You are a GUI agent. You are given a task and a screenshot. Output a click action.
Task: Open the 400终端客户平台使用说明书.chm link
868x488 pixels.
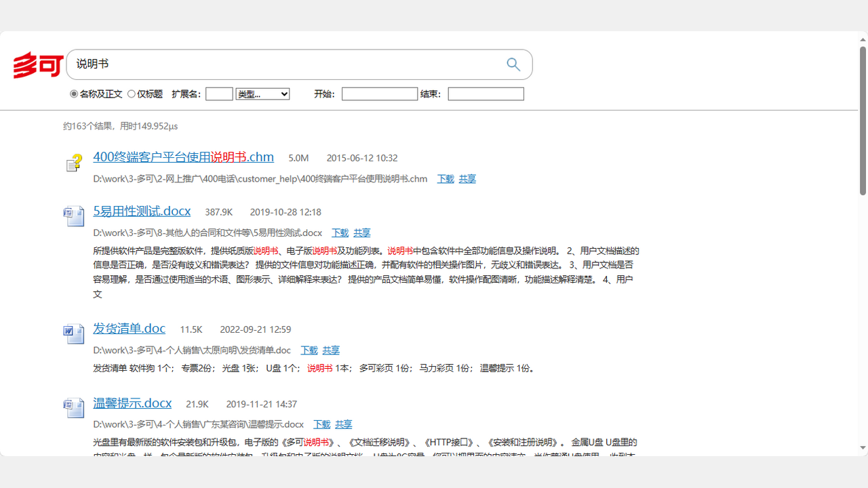183,157
